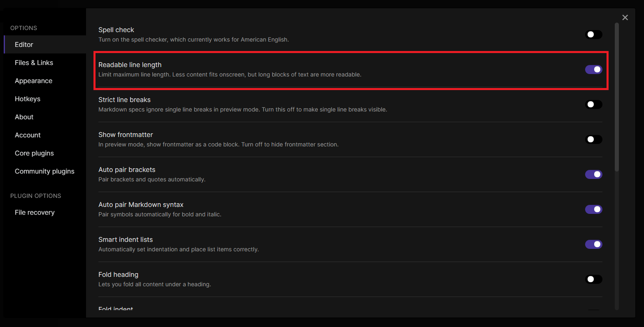Select the Editor settings tab
This screenshot has width=644, height=327.
24,44
